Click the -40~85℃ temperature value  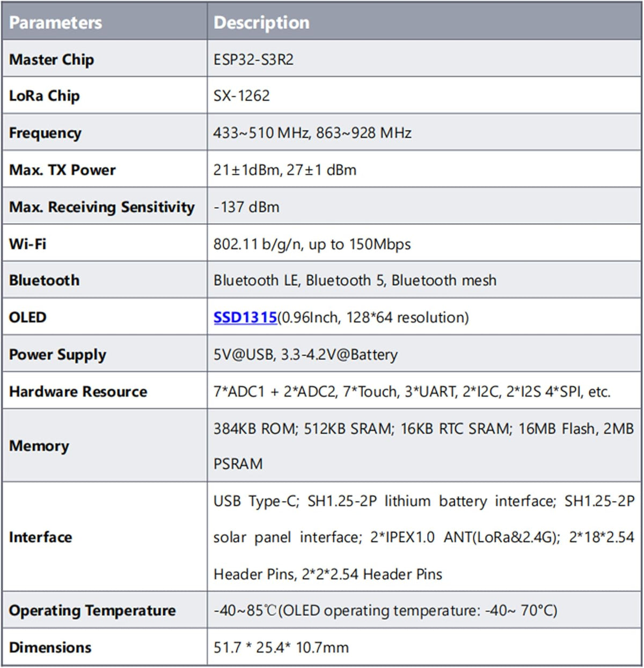pos(385,611)
